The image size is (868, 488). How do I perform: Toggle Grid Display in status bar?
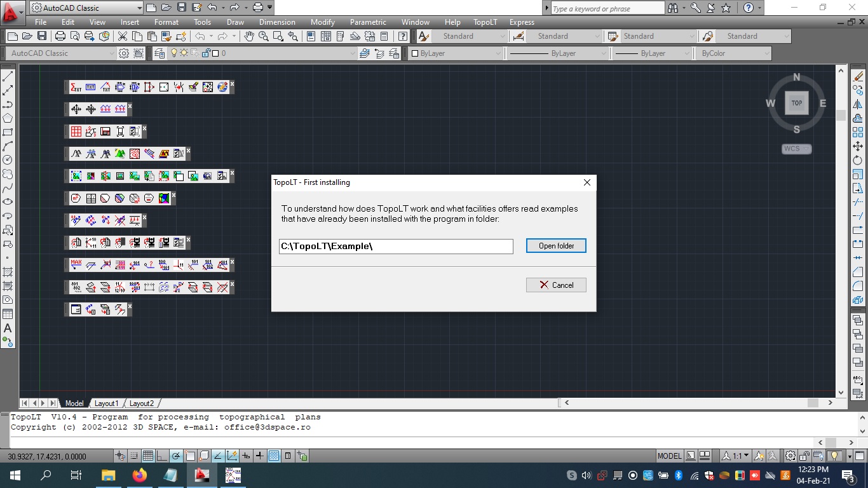pos(147,456)
